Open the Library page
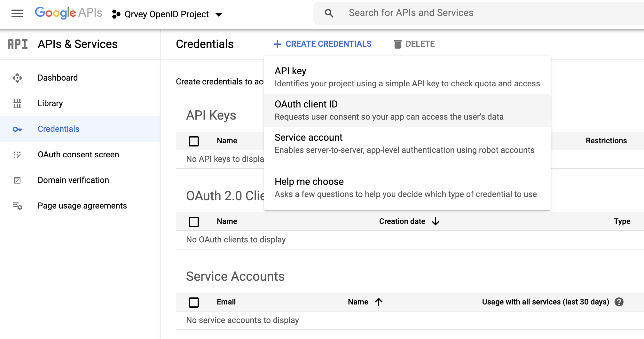This screenshot has width=644, height=339. tap(80, 103)
